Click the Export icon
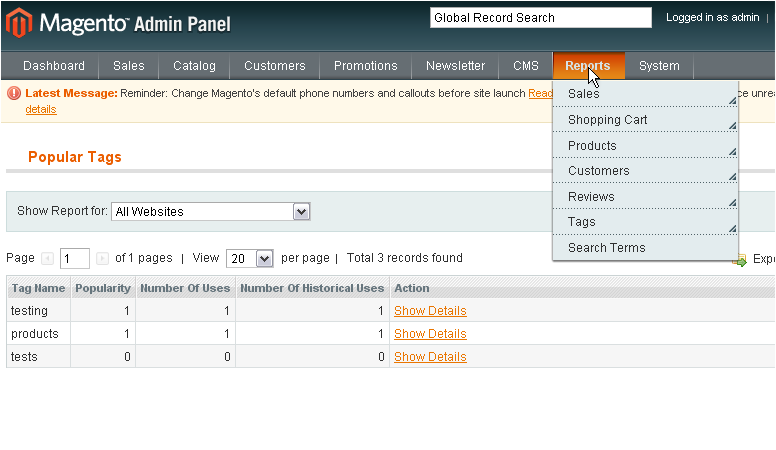The width and height of the screenshot is (776, 450). click(x=740, y=260)
